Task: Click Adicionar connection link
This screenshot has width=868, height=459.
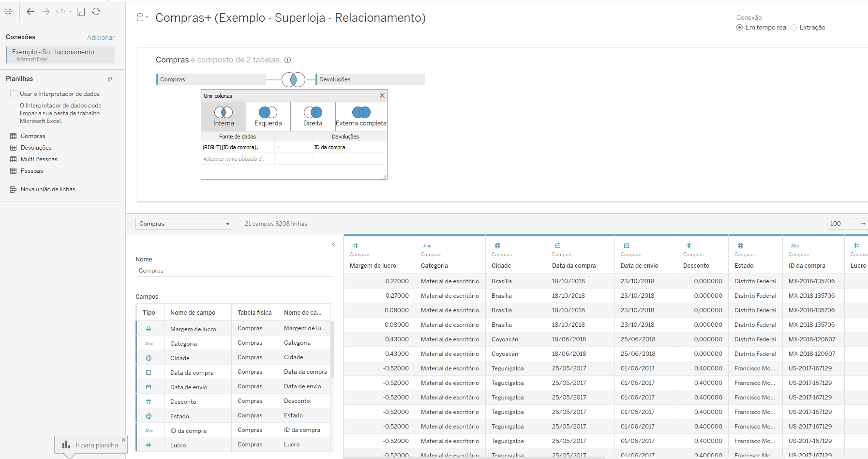Action: coord(101,37)
